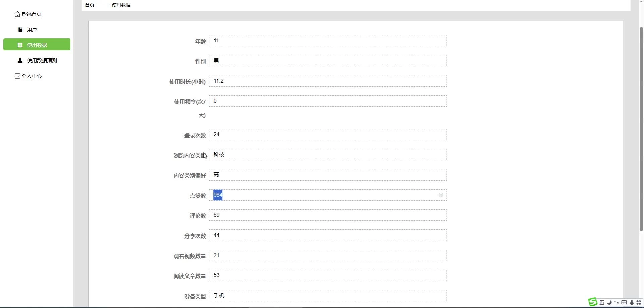Click the 设备类型 label
The image size is (644, 308).
195,296
